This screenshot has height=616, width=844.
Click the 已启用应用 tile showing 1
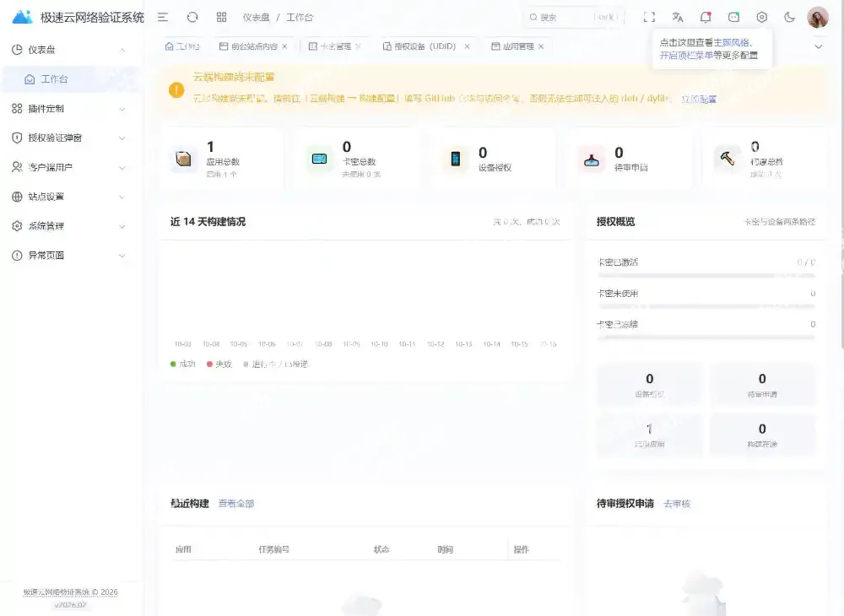pos(649,435)
